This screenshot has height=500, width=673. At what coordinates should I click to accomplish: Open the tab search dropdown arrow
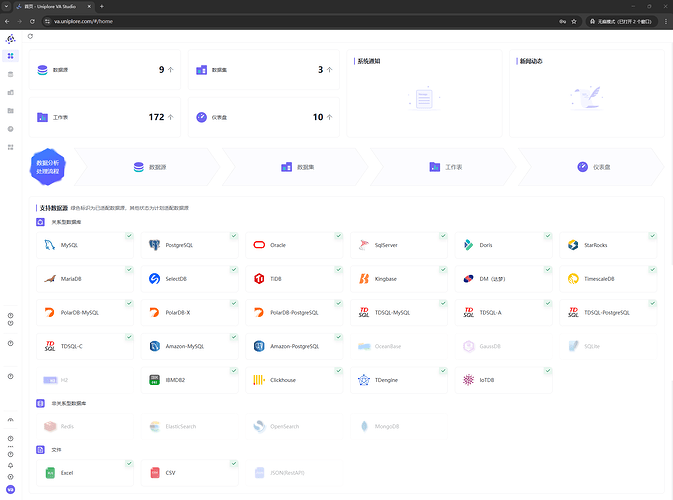(x=6, y=6)
